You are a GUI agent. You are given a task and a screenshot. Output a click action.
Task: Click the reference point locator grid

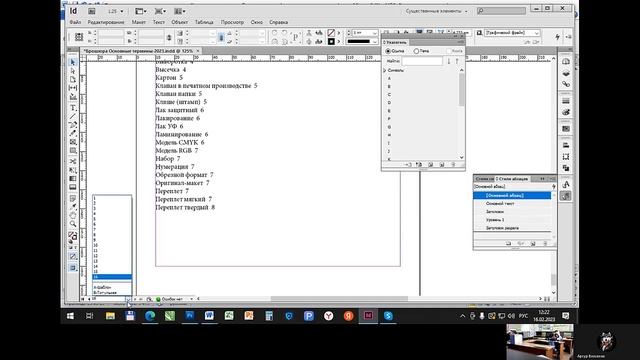point(79,37)
